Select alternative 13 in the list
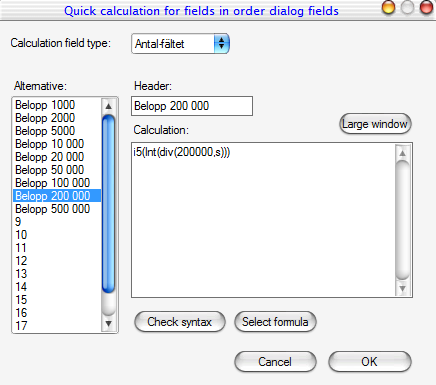The width and height of the screenshot is (436, 385). tap(57, 274)
